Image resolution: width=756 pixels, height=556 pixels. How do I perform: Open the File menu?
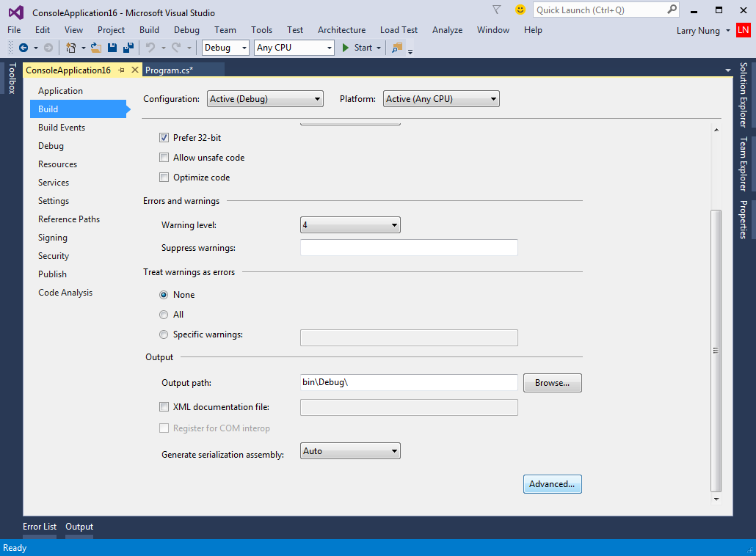[x=14, y=30]
